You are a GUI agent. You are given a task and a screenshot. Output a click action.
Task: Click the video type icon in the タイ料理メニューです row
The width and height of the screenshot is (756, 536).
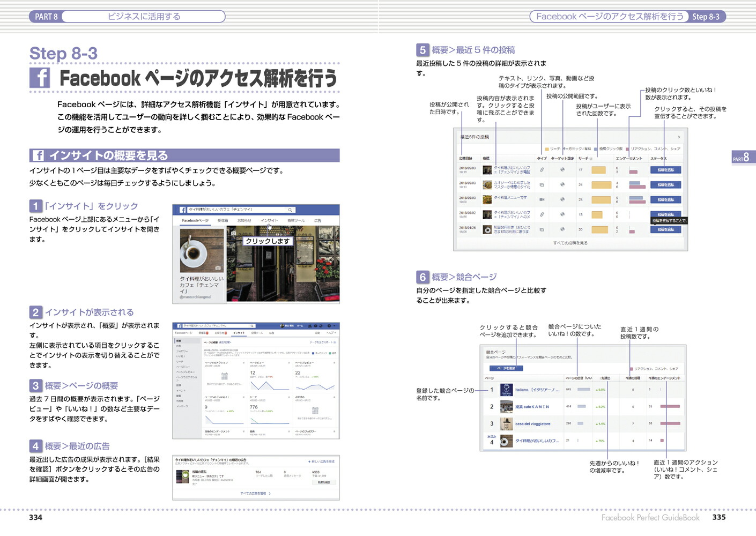[x=542, y=199]
